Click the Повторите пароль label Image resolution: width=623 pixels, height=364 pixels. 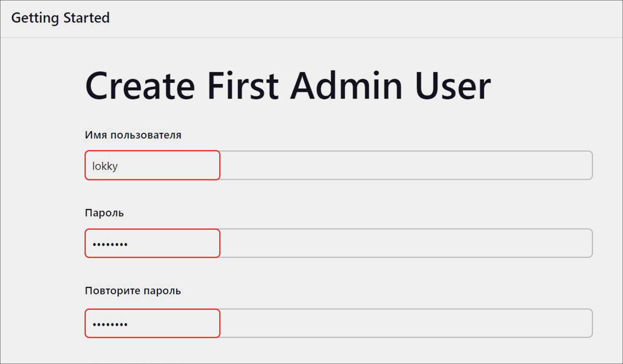point(132,291)
